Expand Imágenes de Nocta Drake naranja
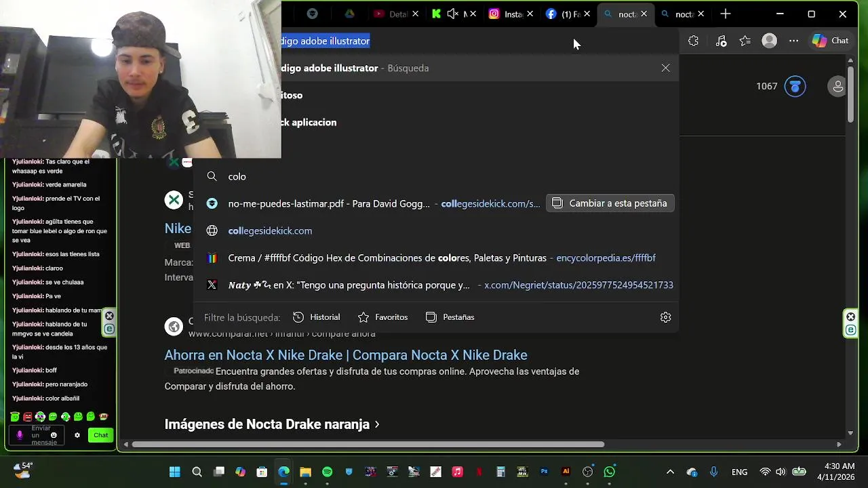Screen dimensions: 868x488 (272, 424)
